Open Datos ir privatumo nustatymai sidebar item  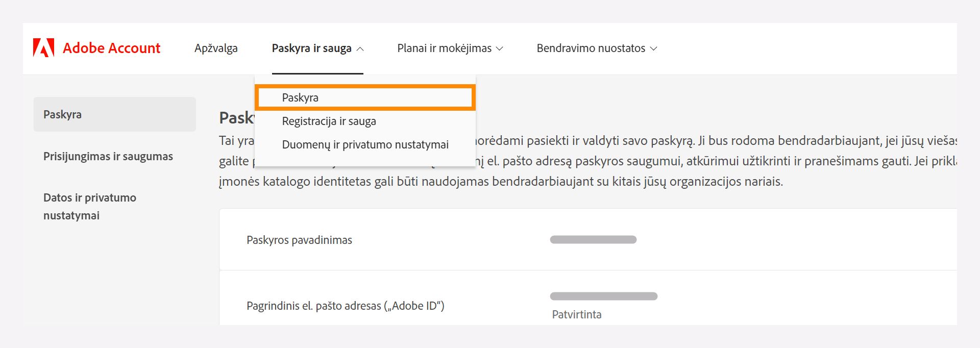coord(89,206)
